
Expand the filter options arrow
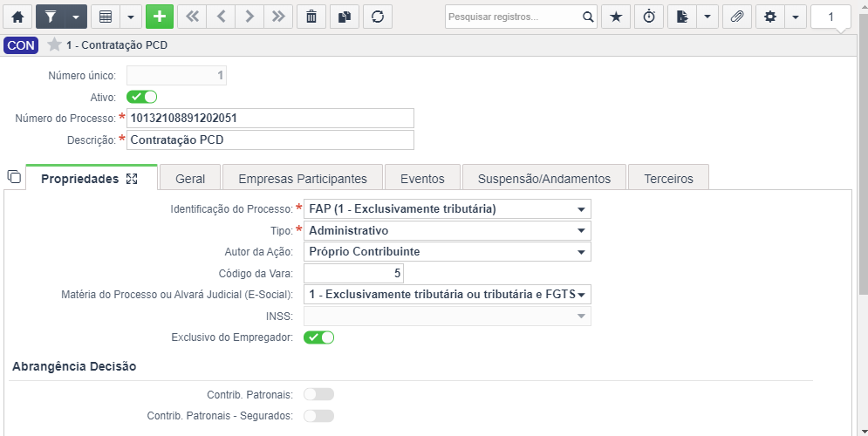tap(76, 17)
